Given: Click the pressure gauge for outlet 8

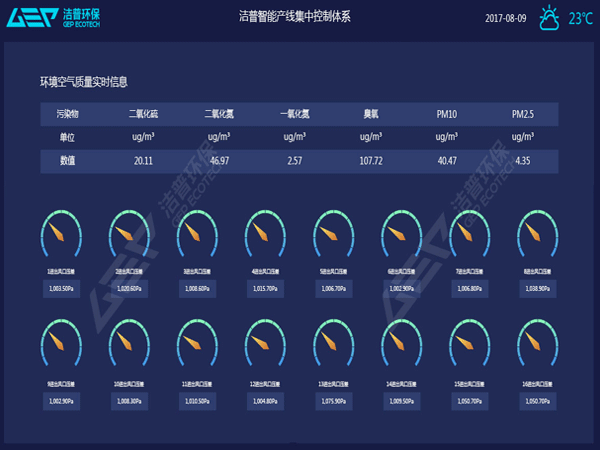Looking at the screenshot, I should 535,237.
